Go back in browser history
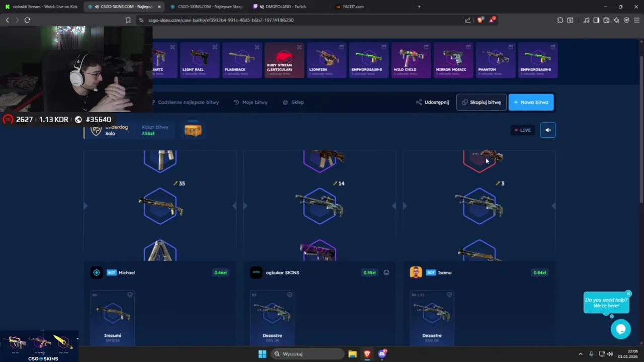 [7, 20]
